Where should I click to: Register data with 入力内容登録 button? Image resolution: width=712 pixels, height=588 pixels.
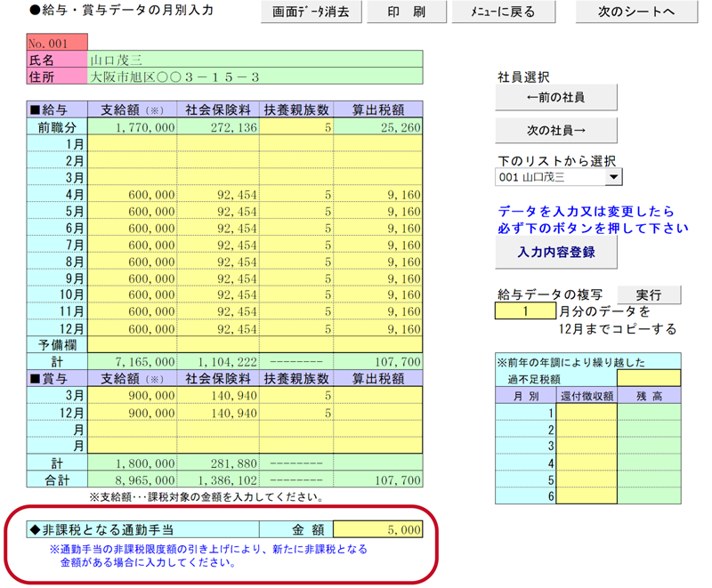tap(556, 253)
